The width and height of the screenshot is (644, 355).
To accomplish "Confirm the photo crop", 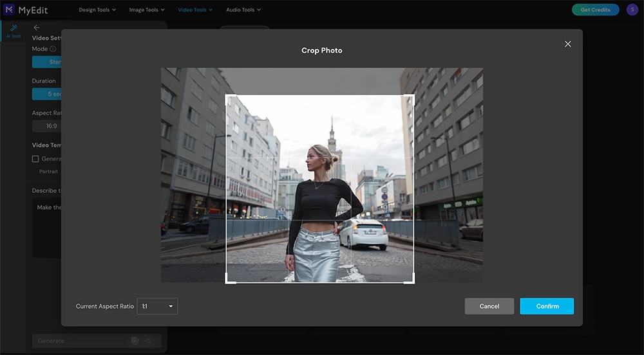I will point(547,306).
